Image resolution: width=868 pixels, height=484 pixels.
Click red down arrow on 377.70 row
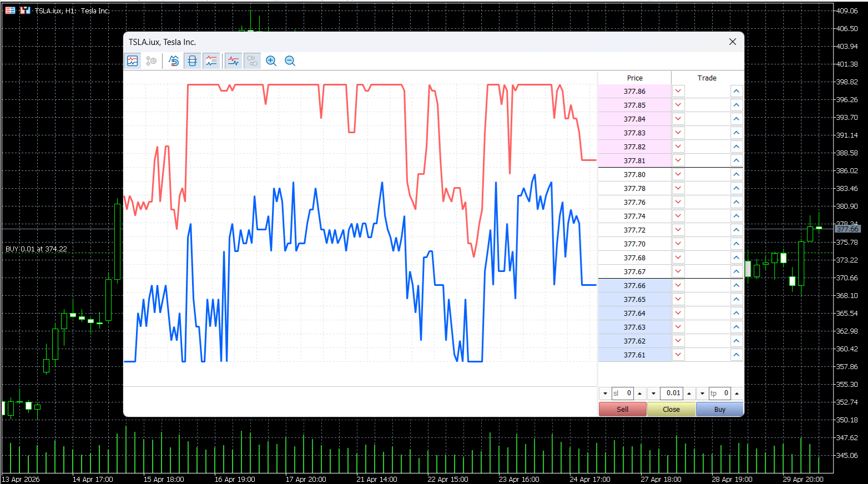click(x=678, y=244)
